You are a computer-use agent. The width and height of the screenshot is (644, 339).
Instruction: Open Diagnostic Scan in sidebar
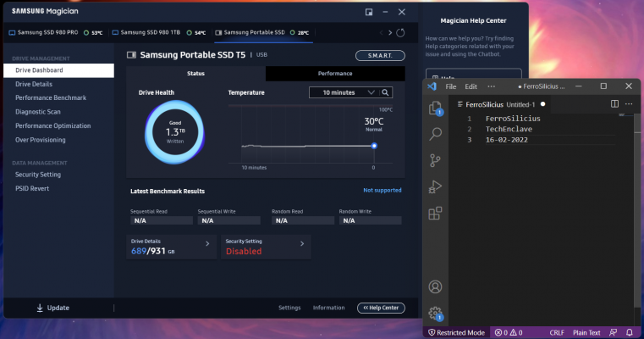click(x=38, y=112)
